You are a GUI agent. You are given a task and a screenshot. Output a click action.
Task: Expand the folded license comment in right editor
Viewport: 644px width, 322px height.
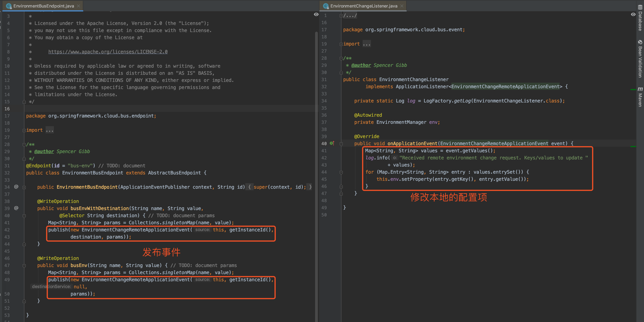pyautogui.click(x=341, y=16)
